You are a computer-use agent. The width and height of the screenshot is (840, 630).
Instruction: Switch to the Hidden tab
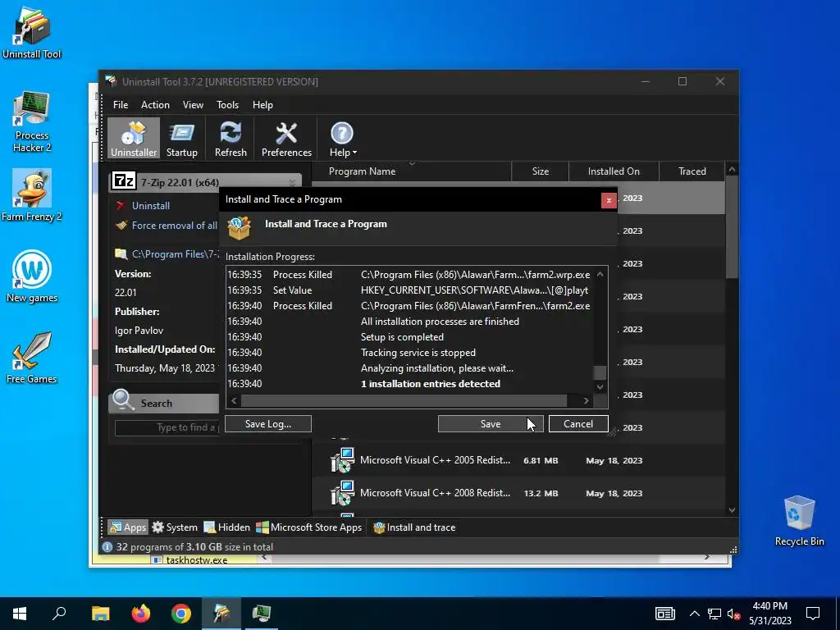coord(226,527)
